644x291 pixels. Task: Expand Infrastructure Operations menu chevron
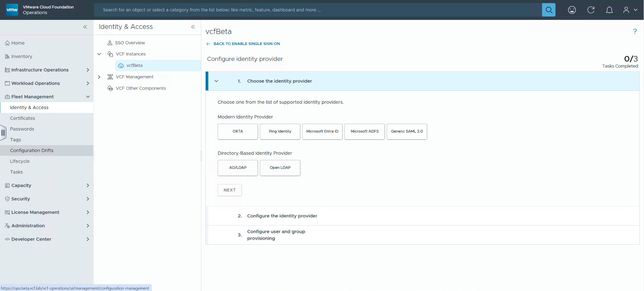pyautogui.click(x=88, y=70)
